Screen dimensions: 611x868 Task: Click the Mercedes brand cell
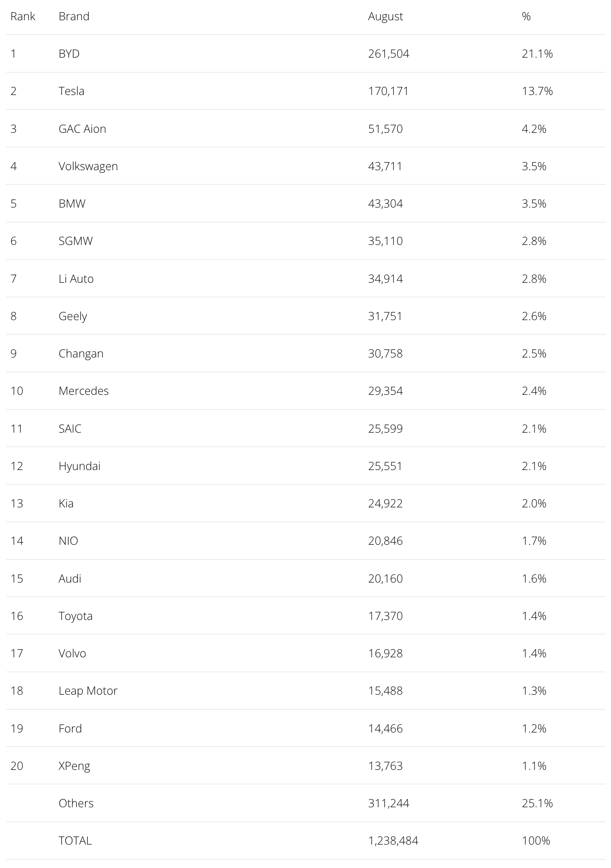(84, 391)
